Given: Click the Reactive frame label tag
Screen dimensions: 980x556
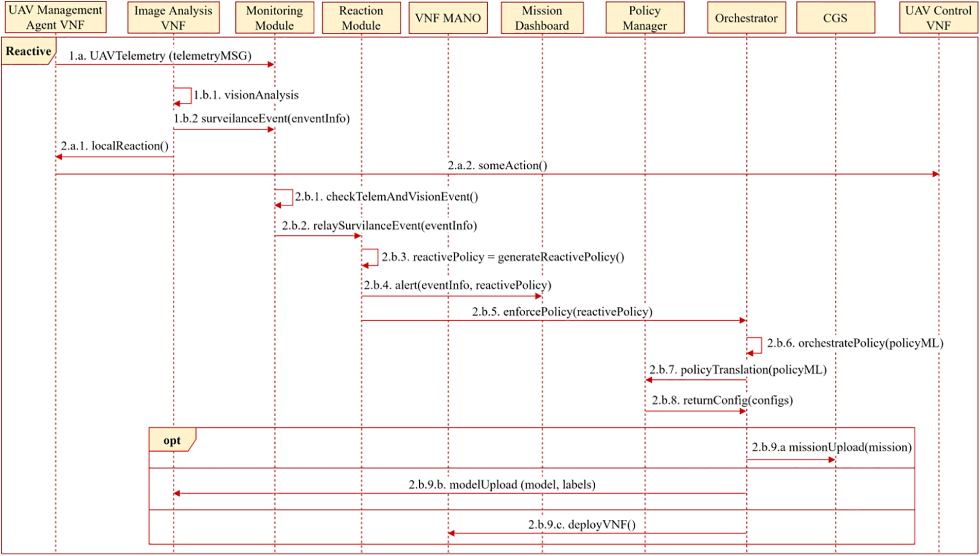Looking at the screenshot, I should point(28,51).
